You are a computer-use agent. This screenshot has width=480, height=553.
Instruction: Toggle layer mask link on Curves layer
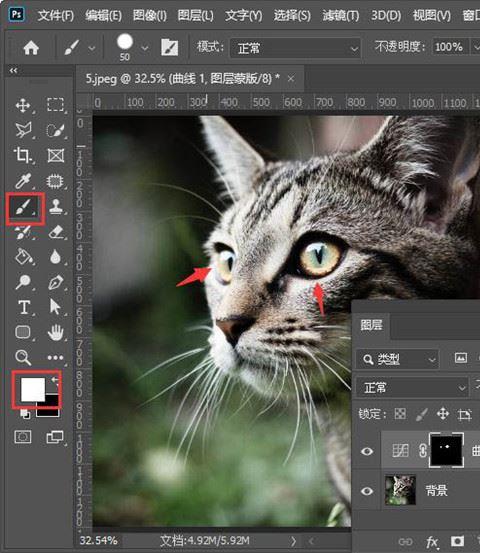(x=422, y=451)
